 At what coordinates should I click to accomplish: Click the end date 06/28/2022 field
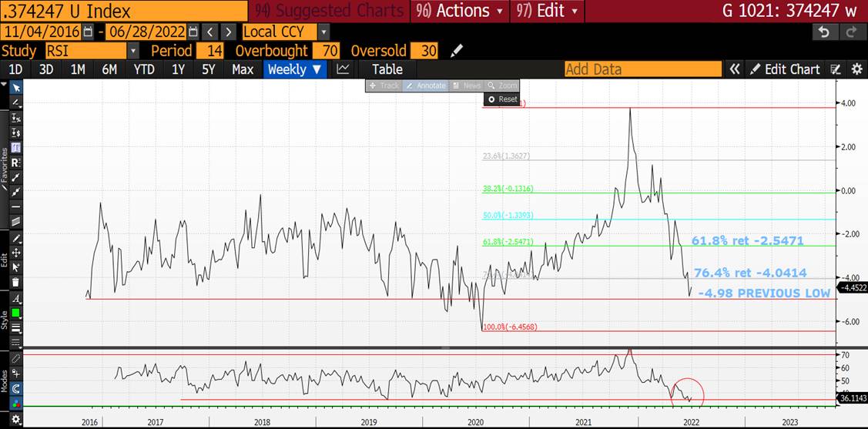click(146, 32)
